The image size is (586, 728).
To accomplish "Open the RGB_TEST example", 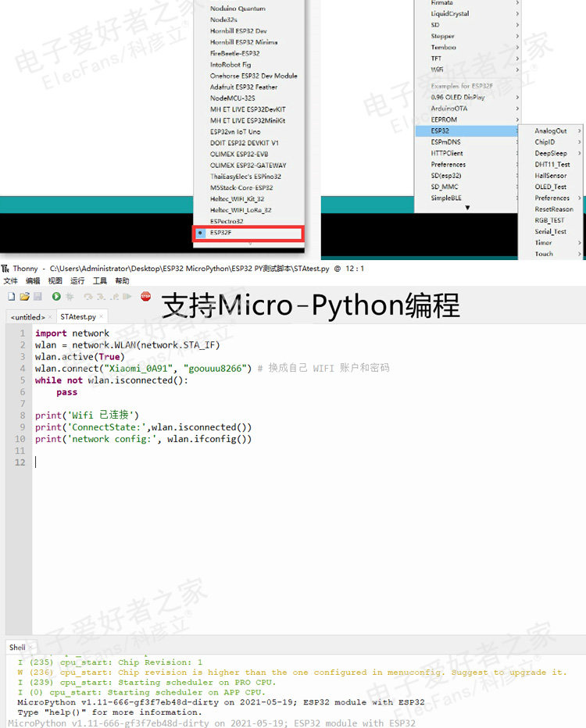I will [551, 220].
